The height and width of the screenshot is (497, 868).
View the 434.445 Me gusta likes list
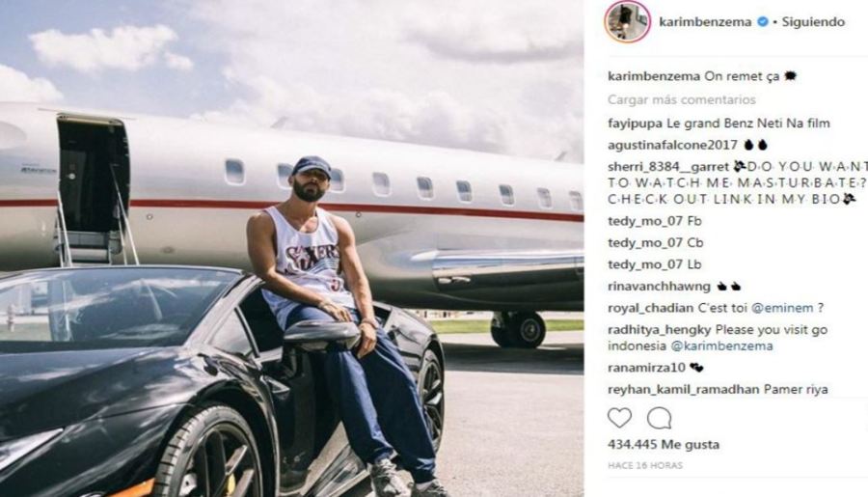coord(664,444)
